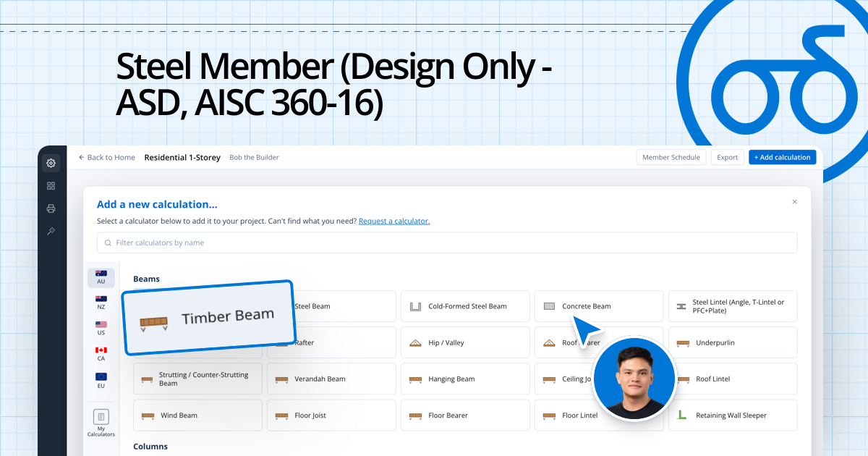Choose the Hanging Beam calculator
Viewport: 868px width, 456px height.
click(465, 379)
